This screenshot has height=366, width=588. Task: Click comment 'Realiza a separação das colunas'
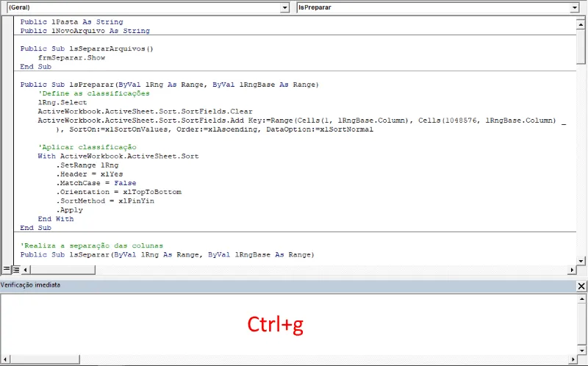pos(92,245)
